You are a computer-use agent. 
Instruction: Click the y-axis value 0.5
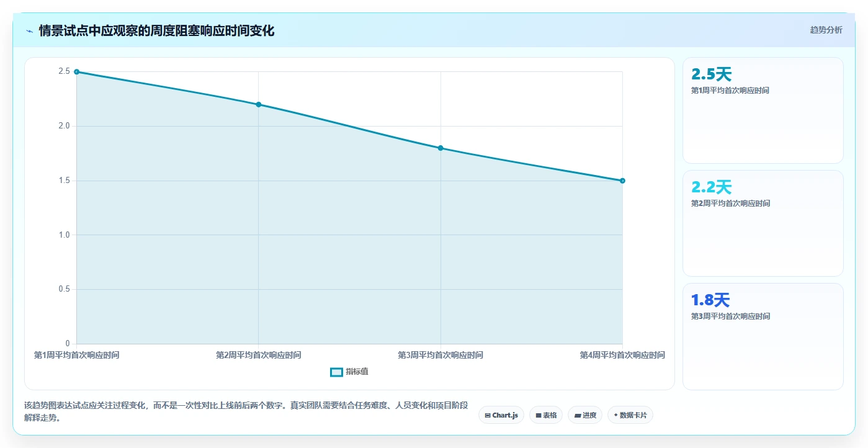pyautogui.click(x=64, y=289)
